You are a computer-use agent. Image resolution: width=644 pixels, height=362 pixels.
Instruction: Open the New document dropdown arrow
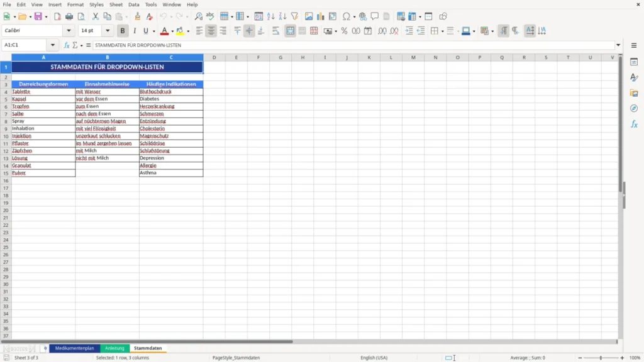coord(14,17)
